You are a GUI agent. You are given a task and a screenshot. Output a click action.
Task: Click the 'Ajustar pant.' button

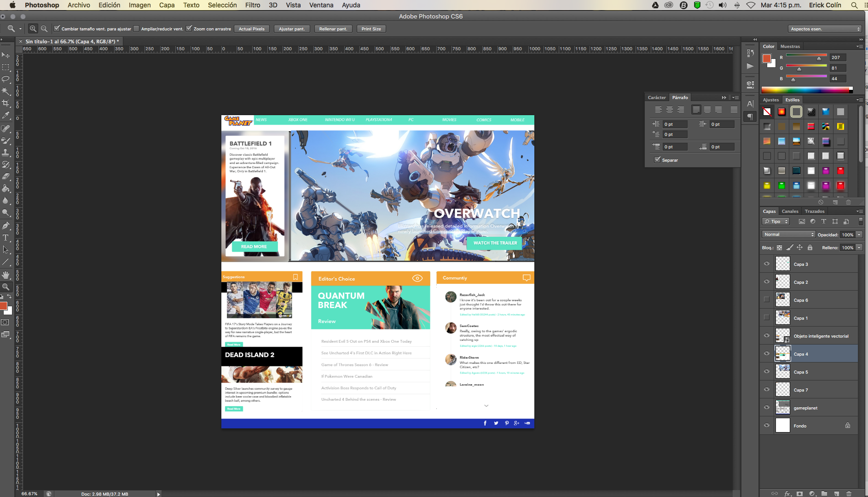pos(292,29)
